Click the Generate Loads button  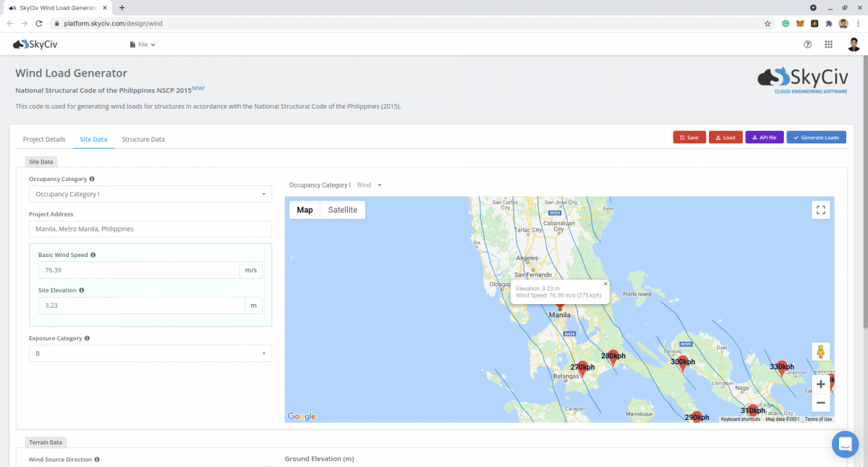pyautogui.click(x=816, y=138)
